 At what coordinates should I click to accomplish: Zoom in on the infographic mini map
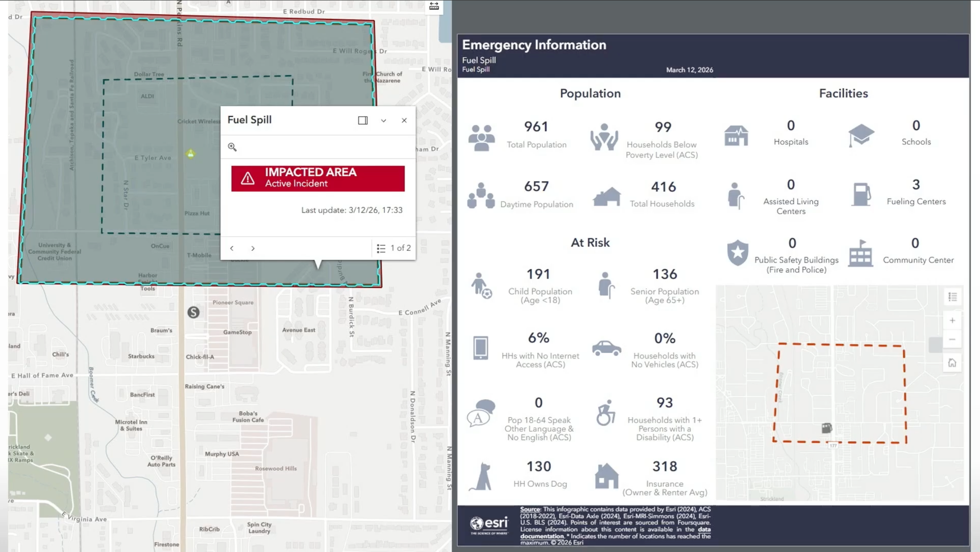(x=952, y=320)
